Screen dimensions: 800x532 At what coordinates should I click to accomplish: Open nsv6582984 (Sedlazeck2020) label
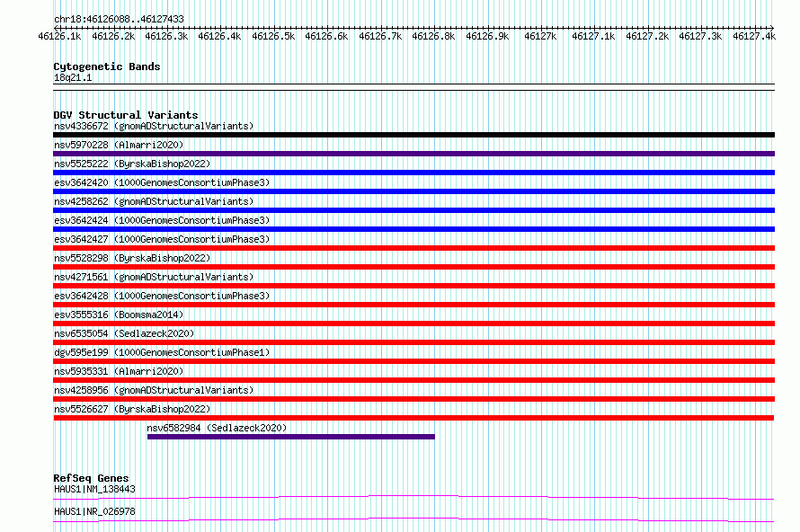[x=217, y=428]
